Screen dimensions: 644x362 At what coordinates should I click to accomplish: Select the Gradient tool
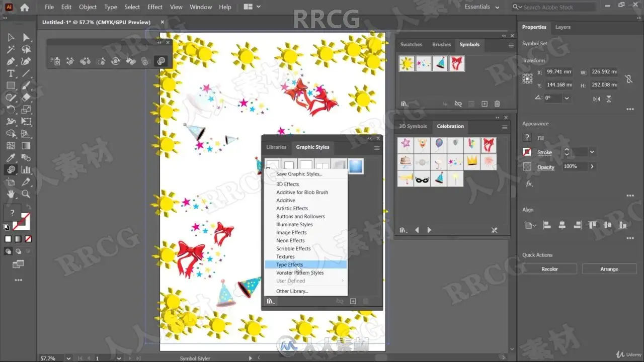click(26, 146)
